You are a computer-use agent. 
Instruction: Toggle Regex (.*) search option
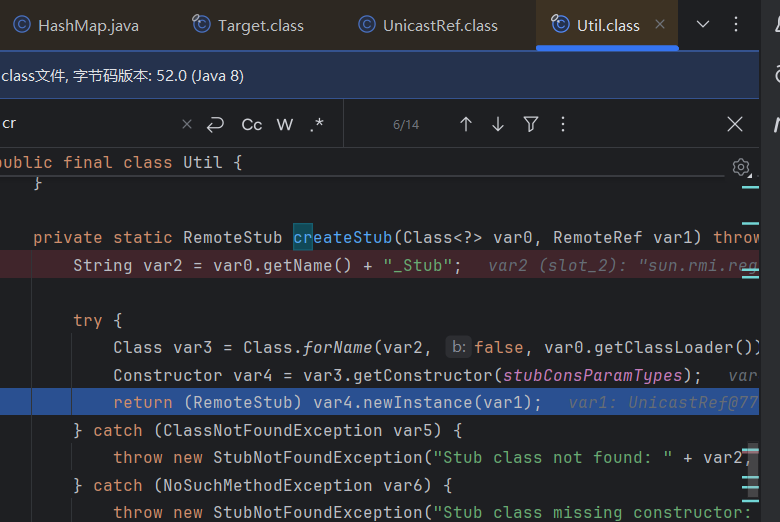pos(317,124)
